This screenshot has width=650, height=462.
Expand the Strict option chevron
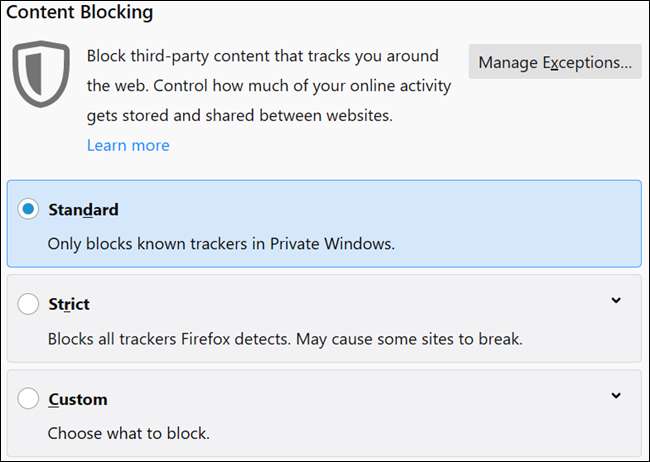pyautogui.click(x=616, y=301)
